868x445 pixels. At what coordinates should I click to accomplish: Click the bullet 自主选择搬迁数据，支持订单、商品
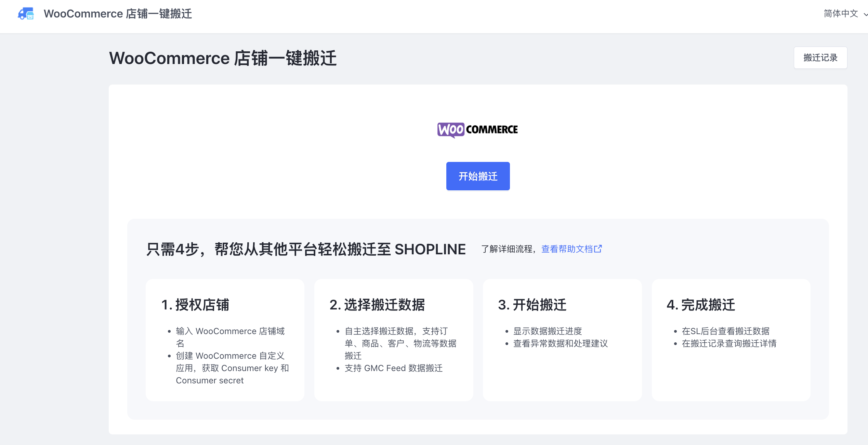[400, 343]
